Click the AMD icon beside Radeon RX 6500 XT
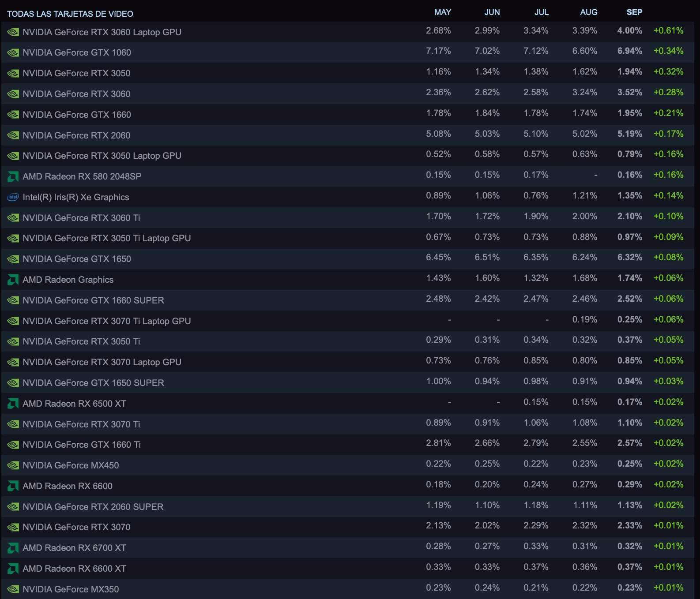Image resolution: width=700 pixels, height=599 pixels. [13, 404]
